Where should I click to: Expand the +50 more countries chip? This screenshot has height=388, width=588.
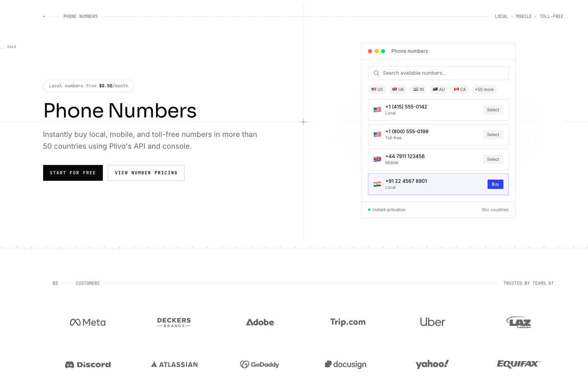pos(484,89)
